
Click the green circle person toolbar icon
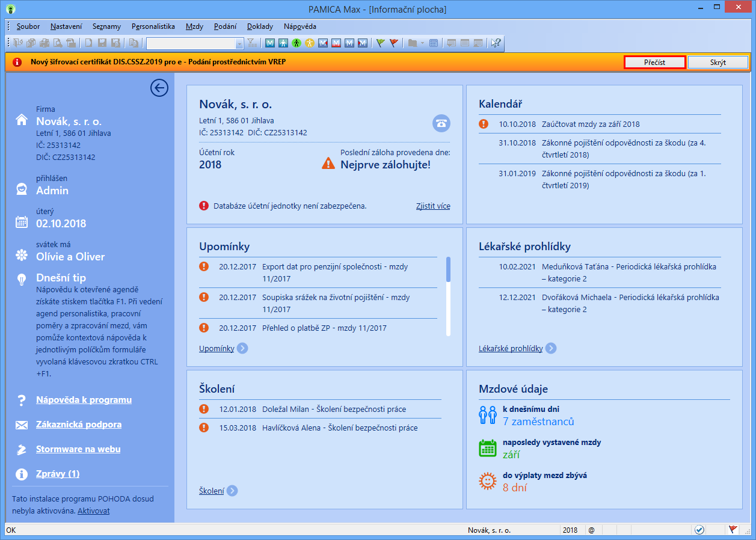tap(297, 43)
